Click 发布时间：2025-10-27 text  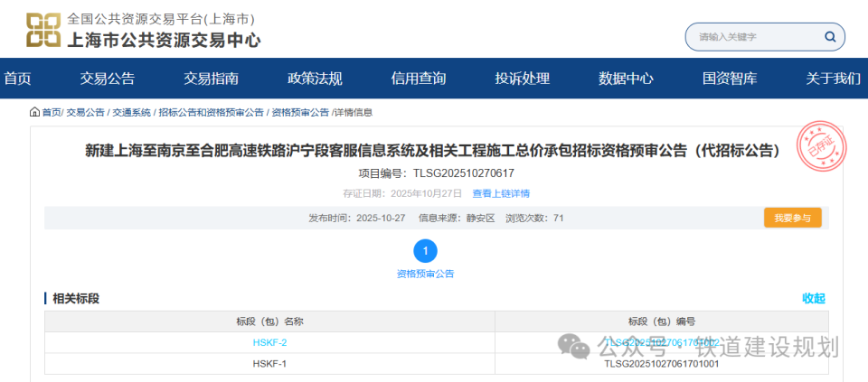point(359,218)
